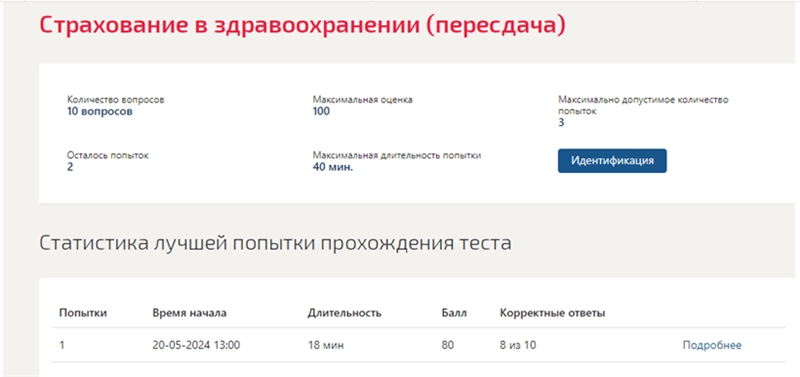
Task: Select the 8 из 10 correct answers cell
Action: [518, 345]
